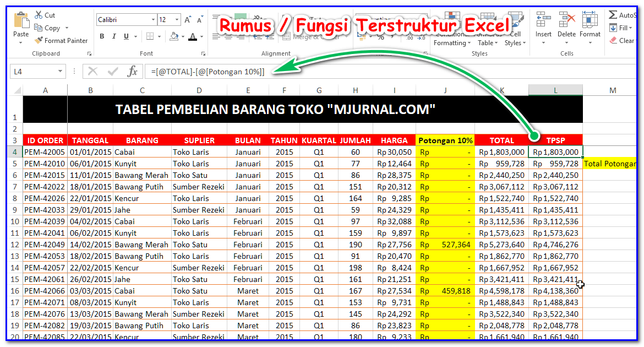Select column E header

[248, 90]
